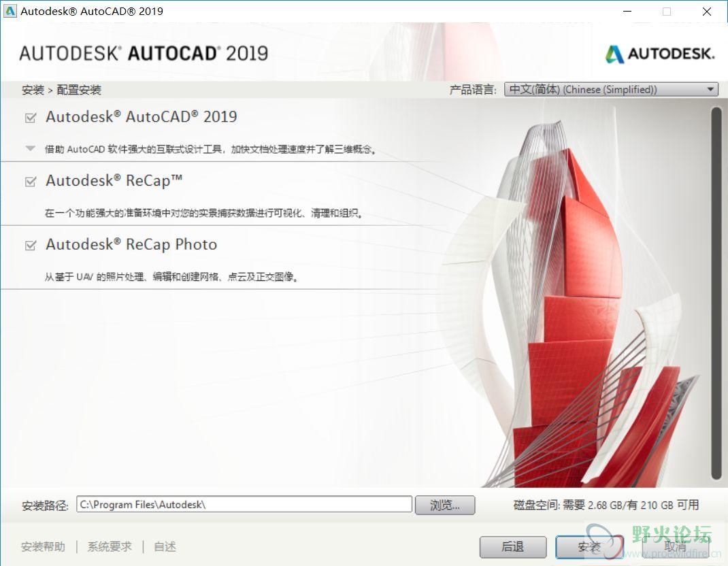Screen dimensions: 728x566
Task: Click the AutoCAD description text 借助 AutoCAD
Action: [x=210, y=149]
